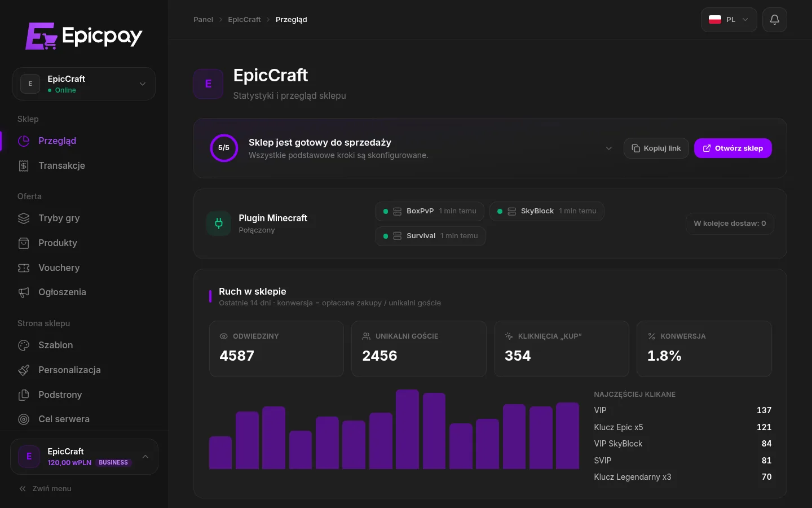The height and width of the screenshot is (508, 812).
Task: Open the EpicCraft shop selector dropdown
Action: click(84, 84)
